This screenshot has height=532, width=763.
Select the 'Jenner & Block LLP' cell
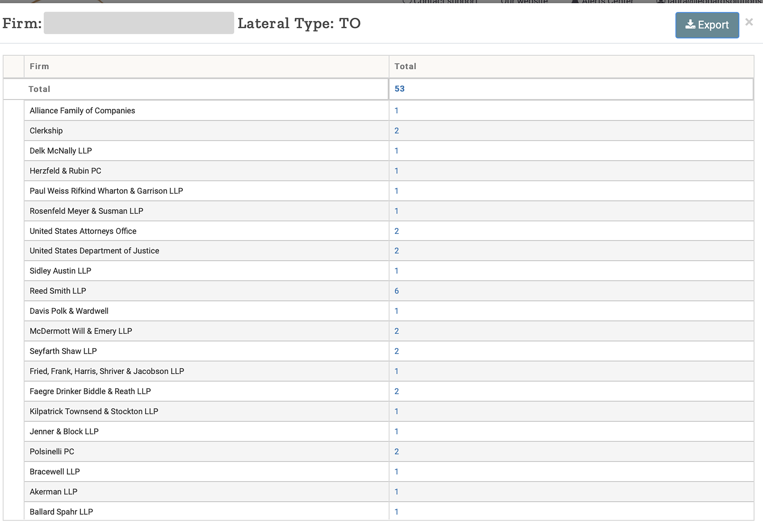[206, 431]
